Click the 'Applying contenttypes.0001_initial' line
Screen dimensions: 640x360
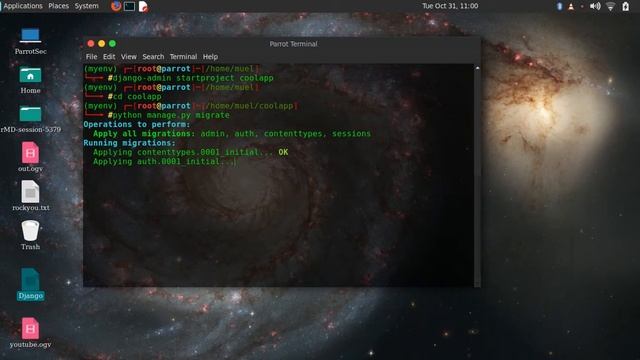pos(191,152)
